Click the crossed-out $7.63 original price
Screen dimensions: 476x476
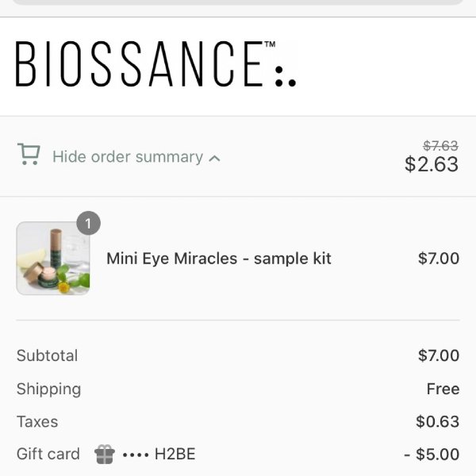point(440,146)
